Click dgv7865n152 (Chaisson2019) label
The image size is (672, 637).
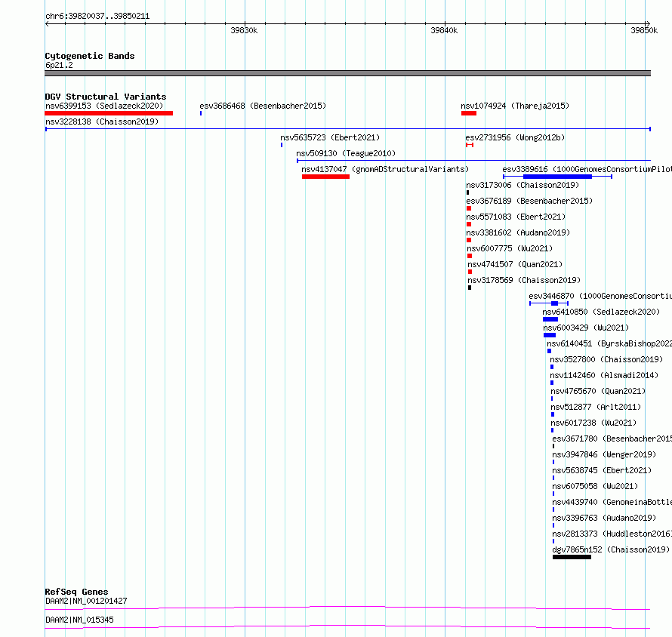[611, 549]
